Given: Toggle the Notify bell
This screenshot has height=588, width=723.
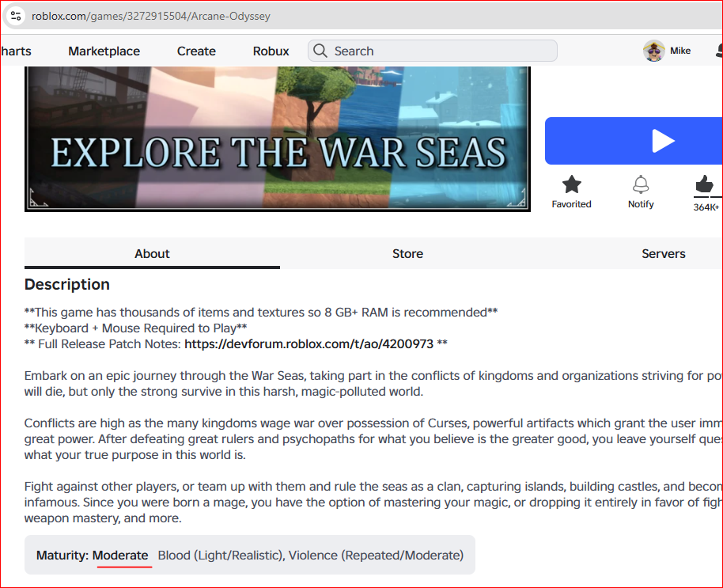Looking at the screenshot, I should click(641, 185).
